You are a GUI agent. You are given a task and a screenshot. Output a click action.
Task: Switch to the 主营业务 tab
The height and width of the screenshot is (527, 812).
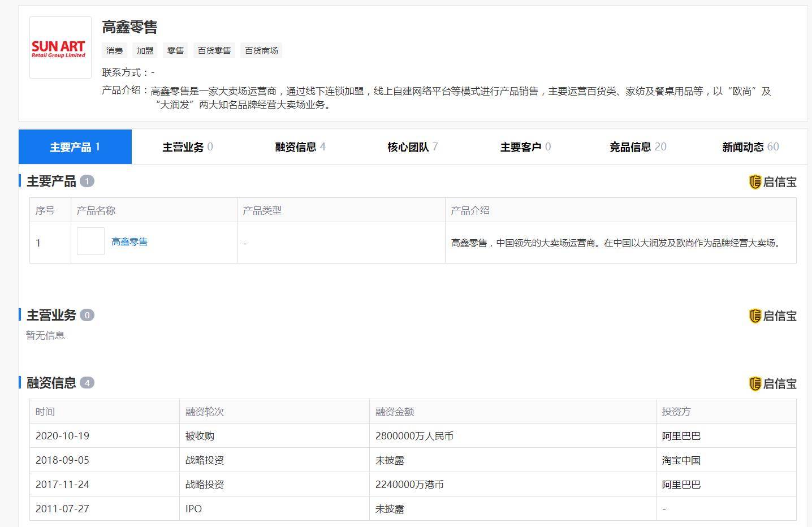(x=187, y=147)
